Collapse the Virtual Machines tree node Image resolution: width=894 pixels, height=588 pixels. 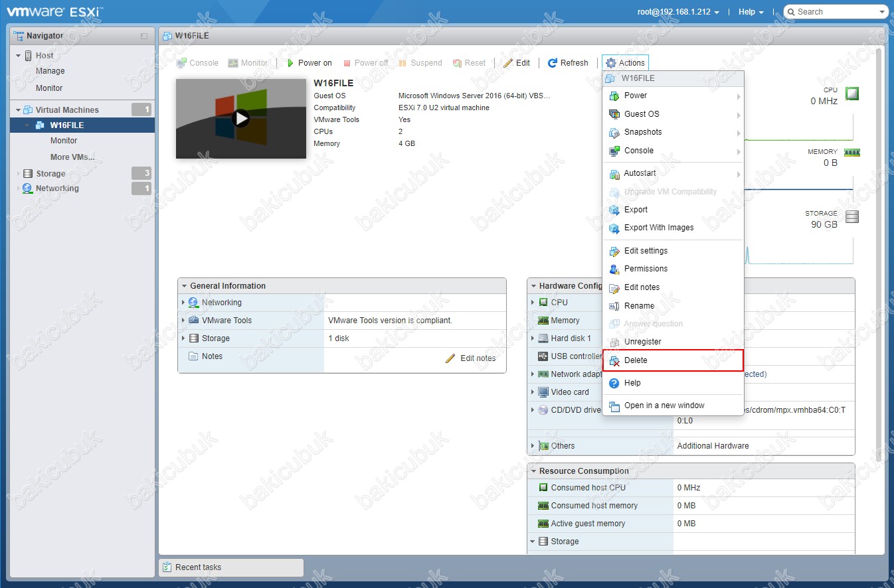pos(19,110)
